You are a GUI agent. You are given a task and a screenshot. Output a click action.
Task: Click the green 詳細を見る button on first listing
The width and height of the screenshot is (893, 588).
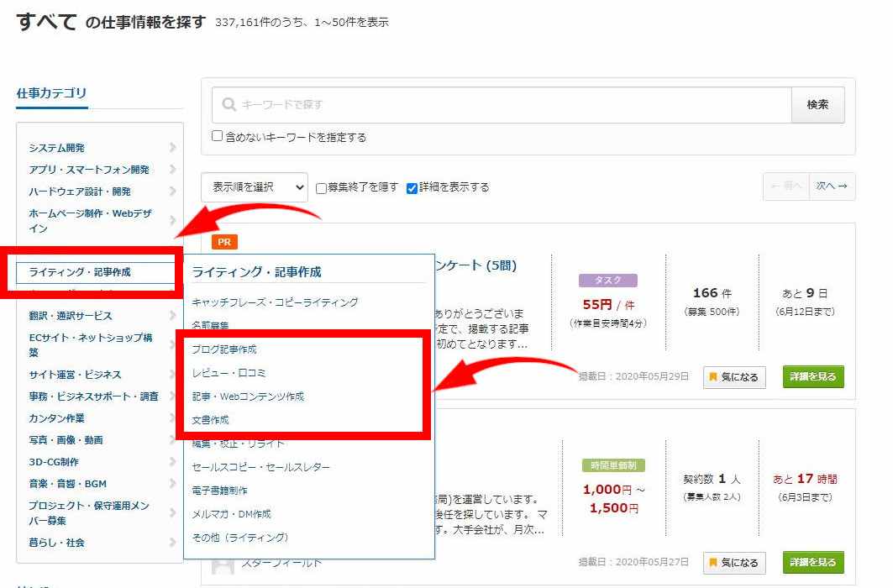(x=812, y=376)
